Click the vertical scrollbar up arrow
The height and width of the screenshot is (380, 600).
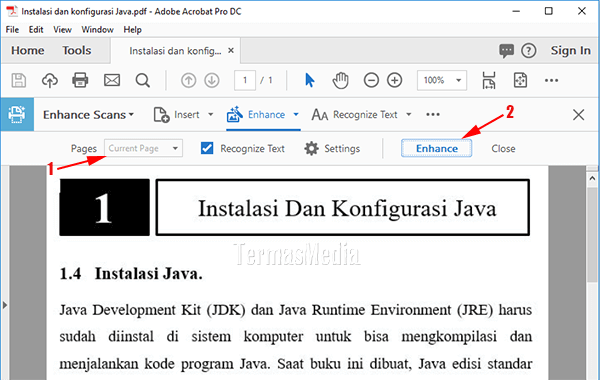coord(592,178)
